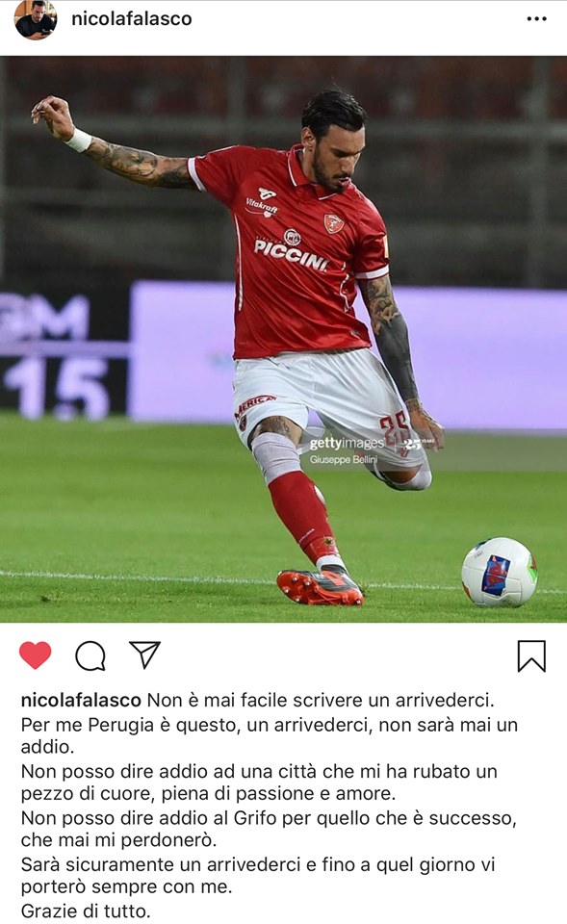Tap the club crest on red jersey

point(334,223)
